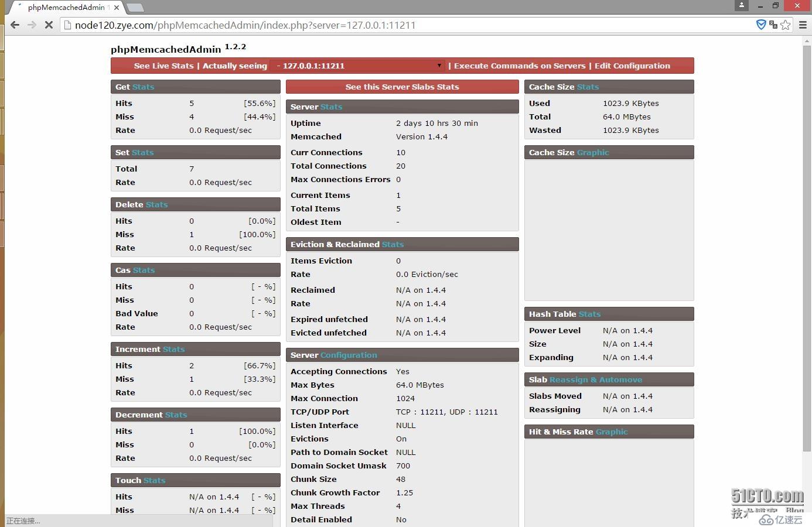Click the Decrement Stats panel header
The image size is (812, 527).
pos(196,415)
